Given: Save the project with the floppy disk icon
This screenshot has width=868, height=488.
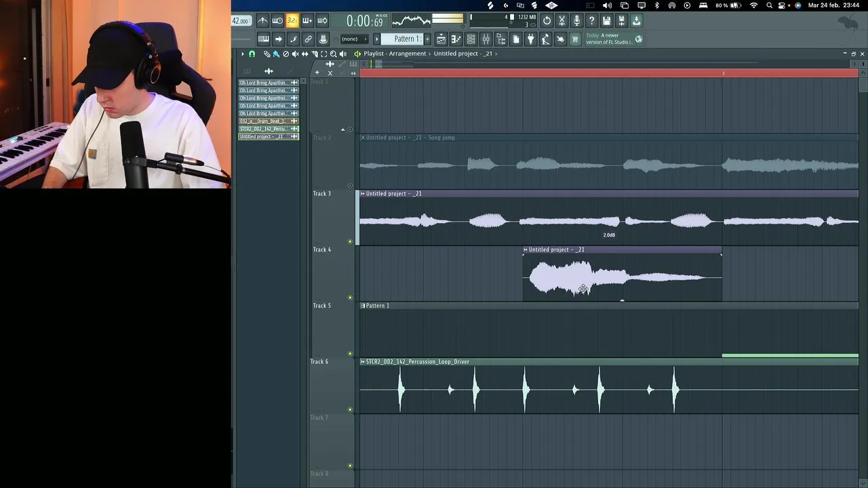Looking at the screenshot, I should (x=606, y=21).
